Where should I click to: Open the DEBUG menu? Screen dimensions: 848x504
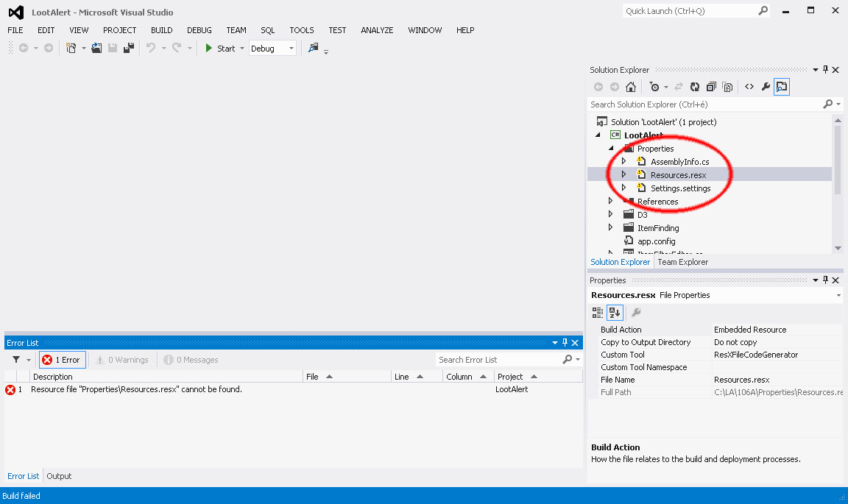[199, 30]
